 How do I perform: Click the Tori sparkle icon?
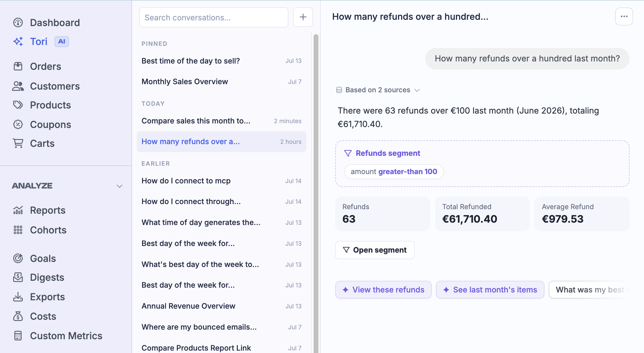click(18, 41)
